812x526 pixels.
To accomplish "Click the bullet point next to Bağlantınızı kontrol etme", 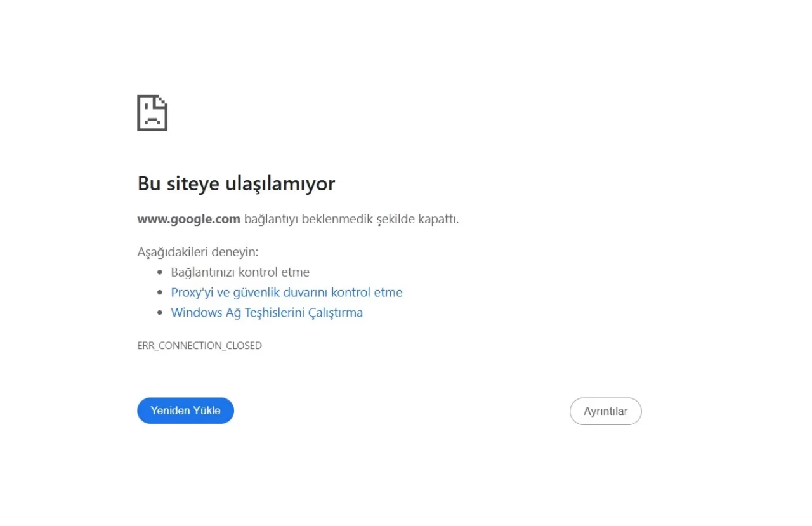I will (160, 272).
